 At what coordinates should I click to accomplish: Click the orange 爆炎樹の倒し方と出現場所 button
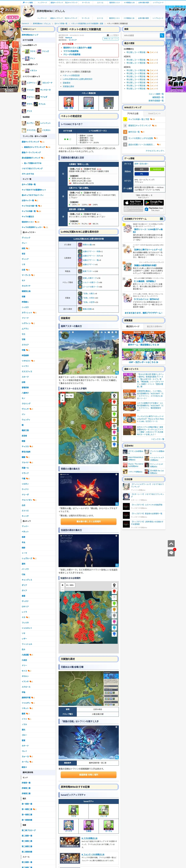pos(89,522)
